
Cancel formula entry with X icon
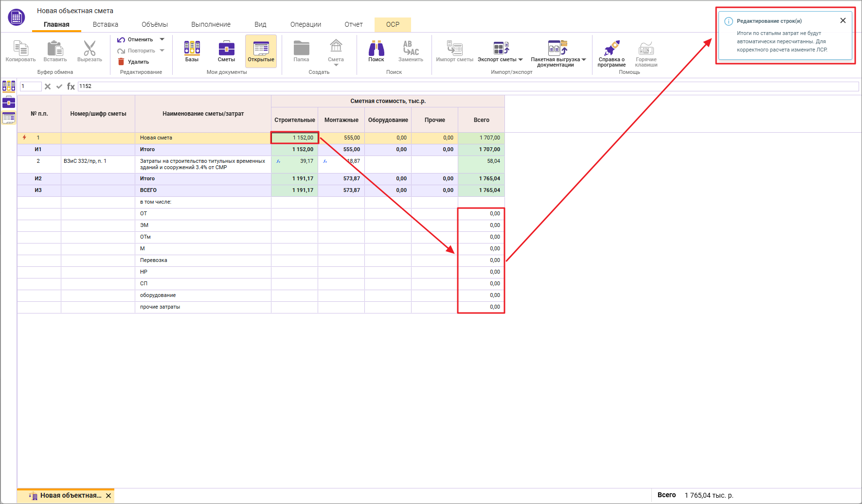click(48, 87)
